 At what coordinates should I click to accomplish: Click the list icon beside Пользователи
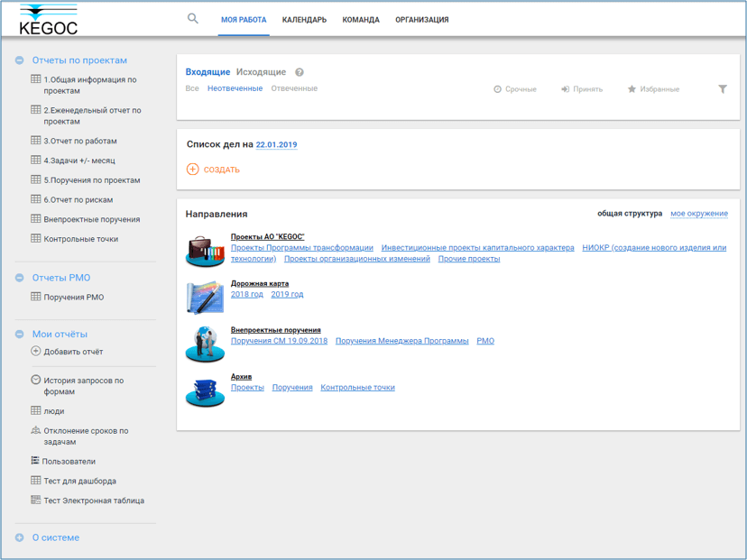tap(35, 461)
